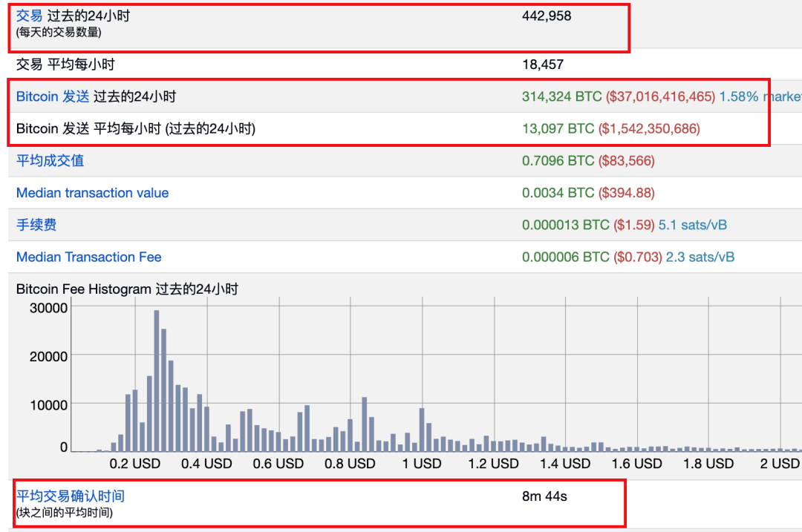Select the 0.0034 BTC median value
Viewport: 802px width, 532px height.
[x=558, y=193]
